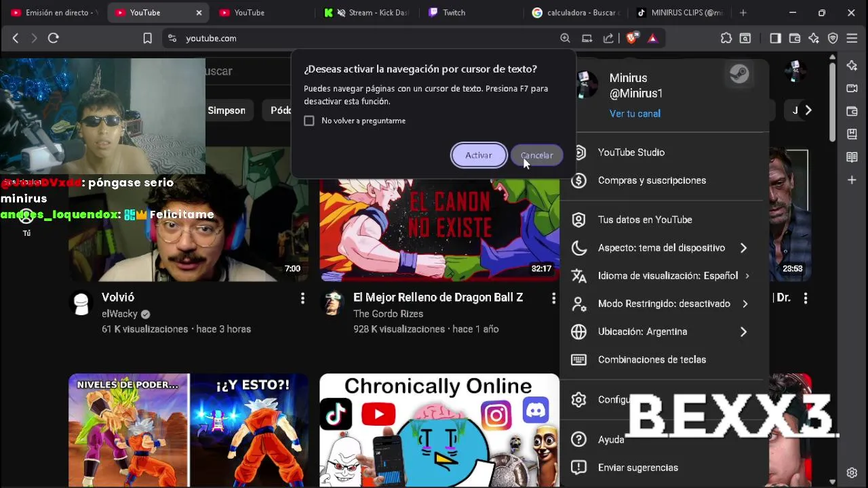Open sidebar settings gear at bottom
The image size is (868, 488).
852,473
